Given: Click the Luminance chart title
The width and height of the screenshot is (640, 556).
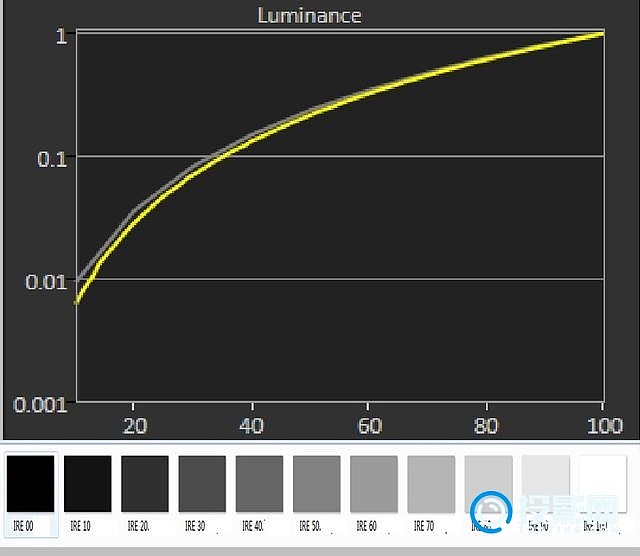Looking at the screenshot, I should click(x=309, y=15).
